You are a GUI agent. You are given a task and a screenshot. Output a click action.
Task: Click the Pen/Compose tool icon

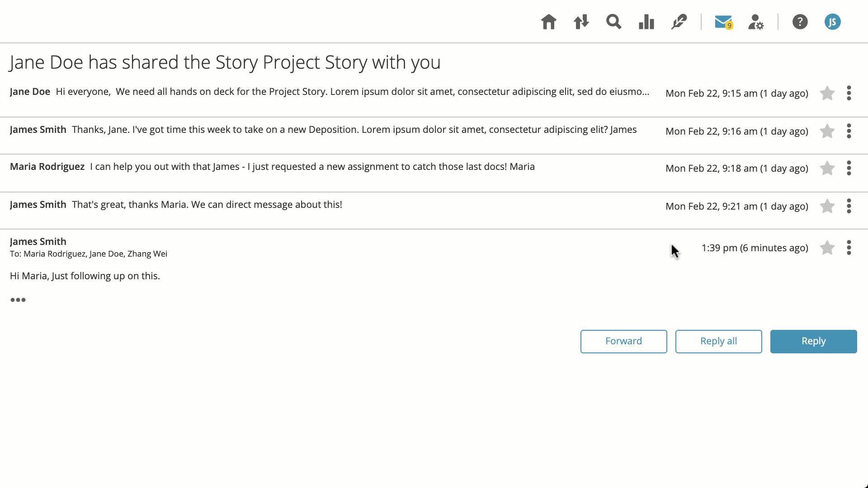pos(679,21)
